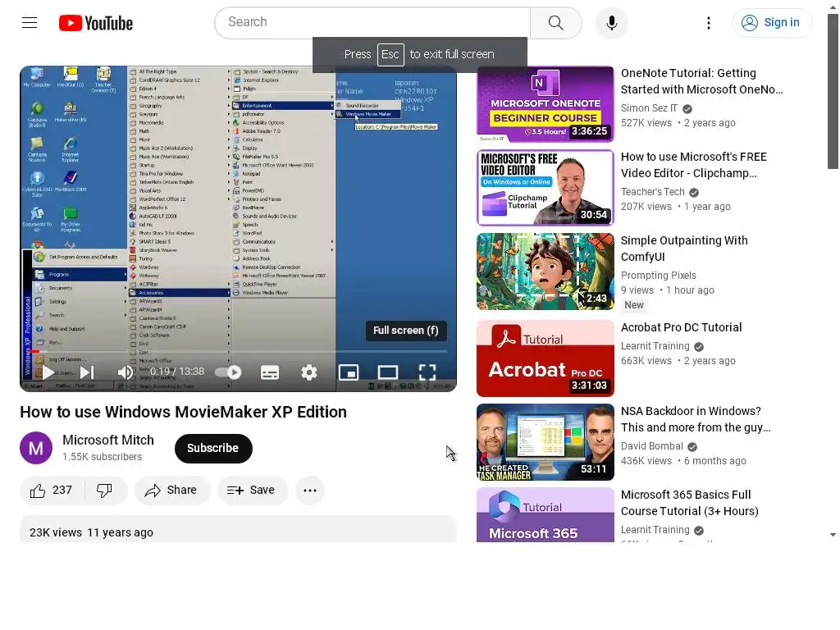Visit Teacher's Tech channel
Screen dimensions: 840x630
pos(652,192)
